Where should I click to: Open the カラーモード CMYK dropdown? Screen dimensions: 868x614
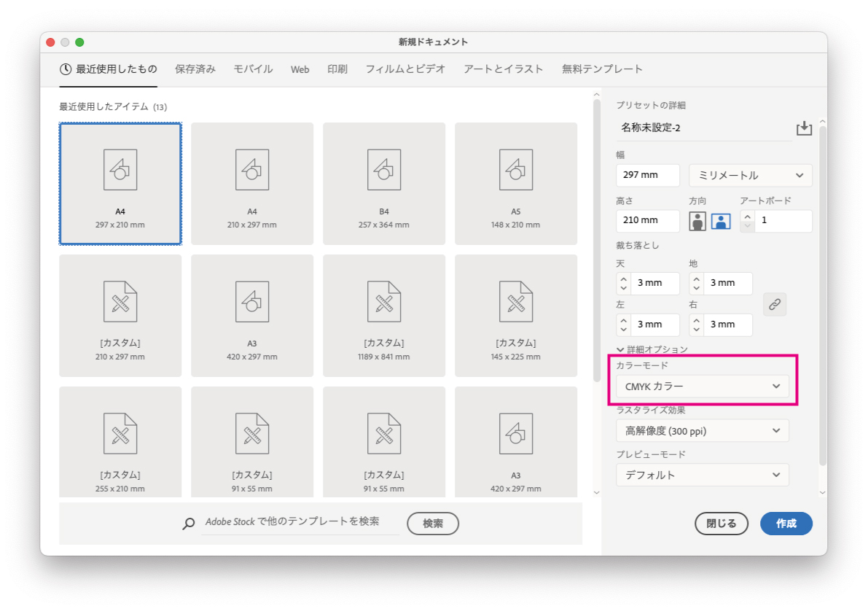coord(702,386)
